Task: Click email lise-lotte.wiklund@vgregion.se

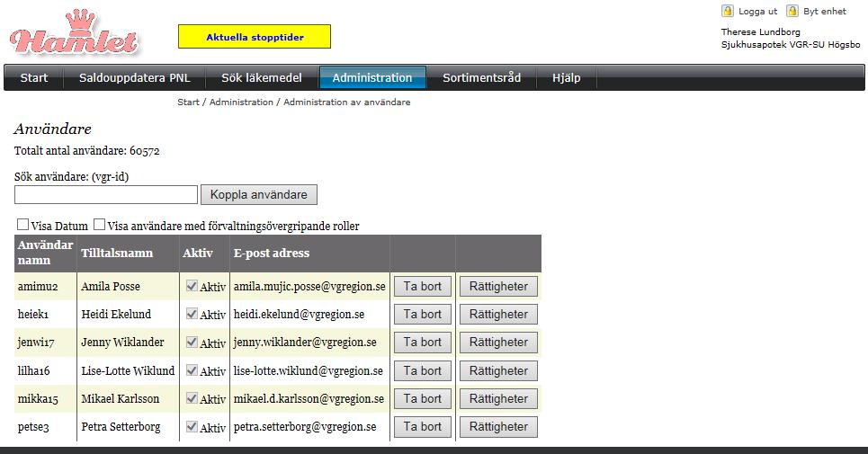Action: click(308, 370)
